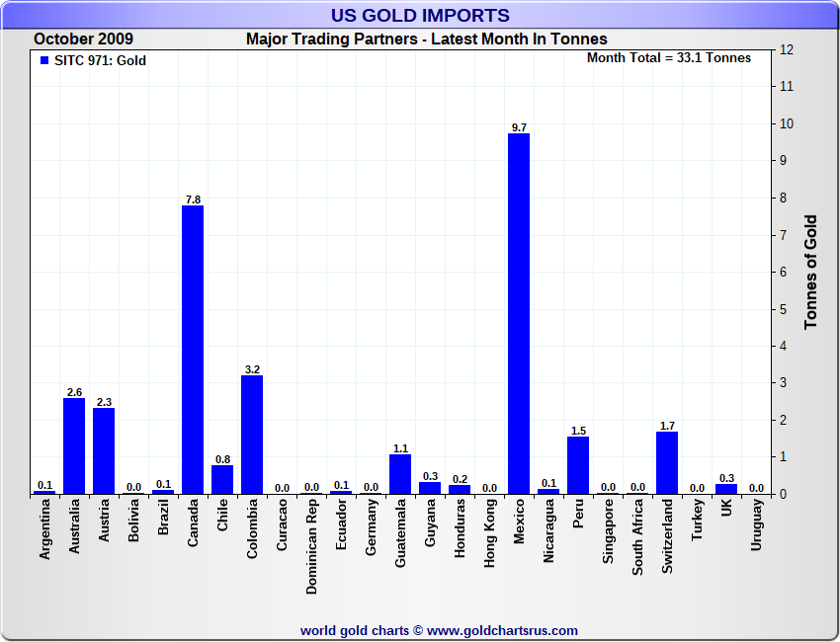Click the Germany axis label

tap(371, 526)
